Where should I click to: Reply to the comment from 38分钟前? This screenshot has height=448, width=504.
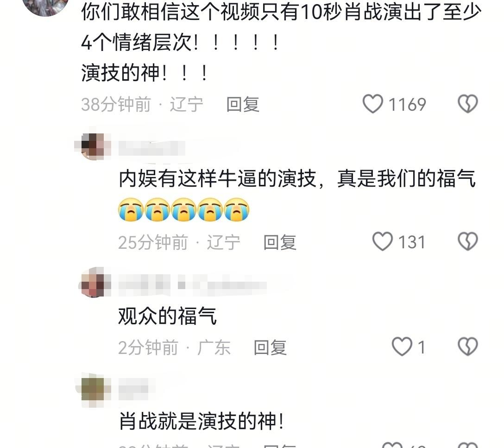pyautogui.click(x=243, y=104)
